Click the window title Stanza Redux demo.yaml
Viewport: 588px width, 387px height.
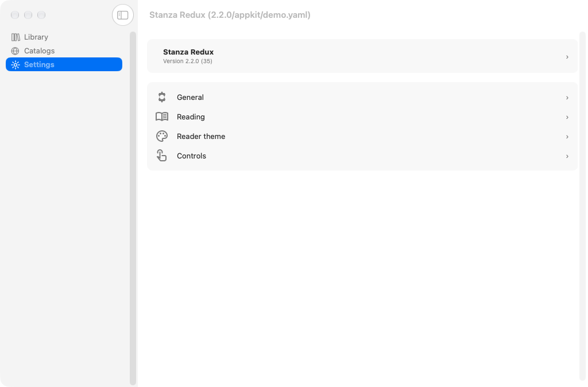coord(230,15)
